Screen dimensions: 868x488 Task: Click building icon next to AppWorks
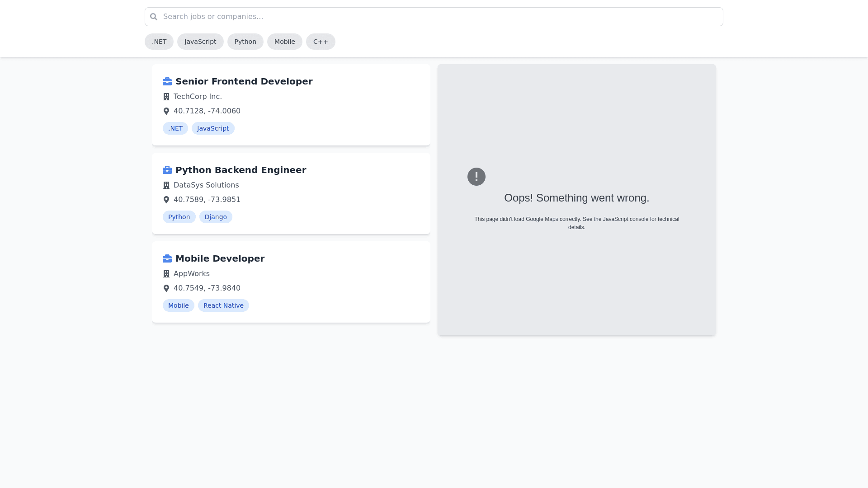(x=166, y=274)
